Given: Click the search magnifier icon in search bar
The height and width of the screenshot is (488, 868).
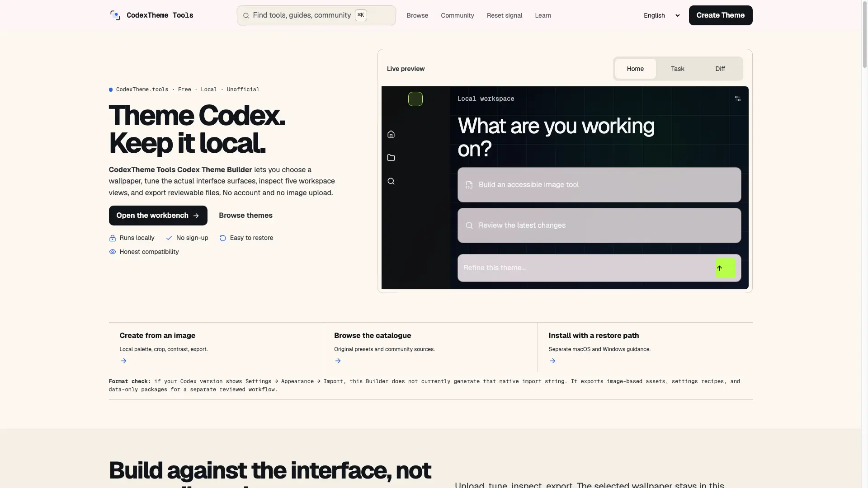Looking at the screenshot, I should tap(246, 16).
